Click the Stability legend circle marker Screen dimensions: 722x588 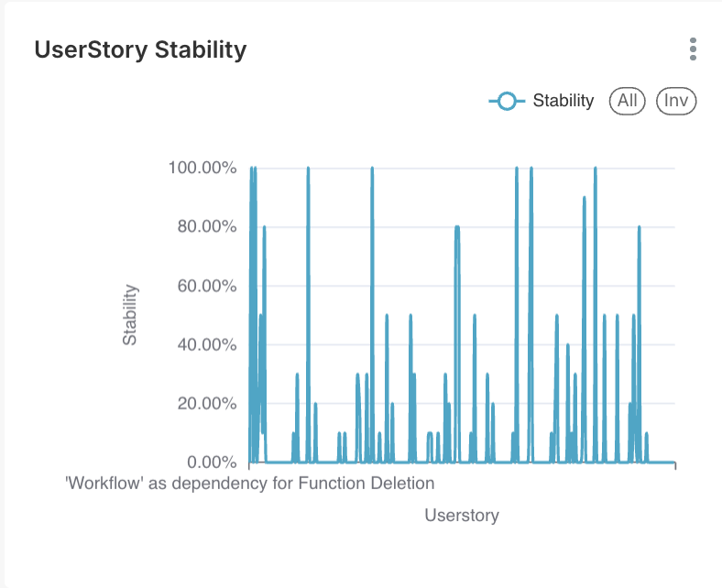[506, 101]
